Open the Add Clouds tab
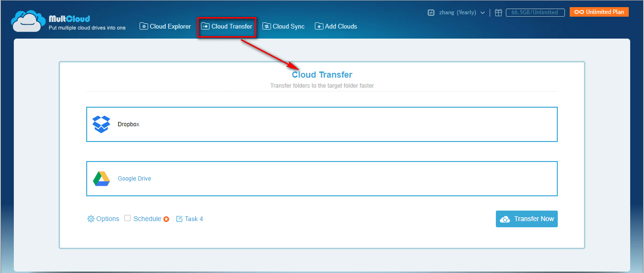The image size is (644, 273). pos(336,26)
